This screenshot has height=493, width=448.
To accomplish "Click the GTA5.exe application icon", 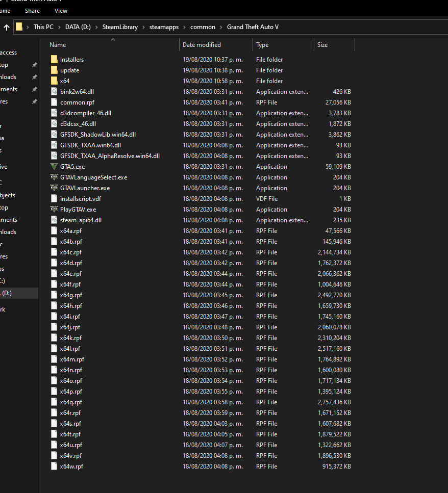I will click(55, 167).
